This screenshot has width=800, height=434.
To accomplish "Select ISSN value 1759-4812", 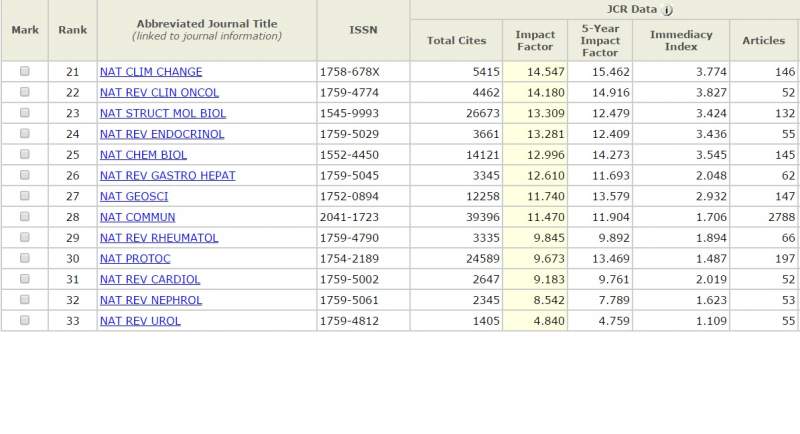I will [349, 321].
